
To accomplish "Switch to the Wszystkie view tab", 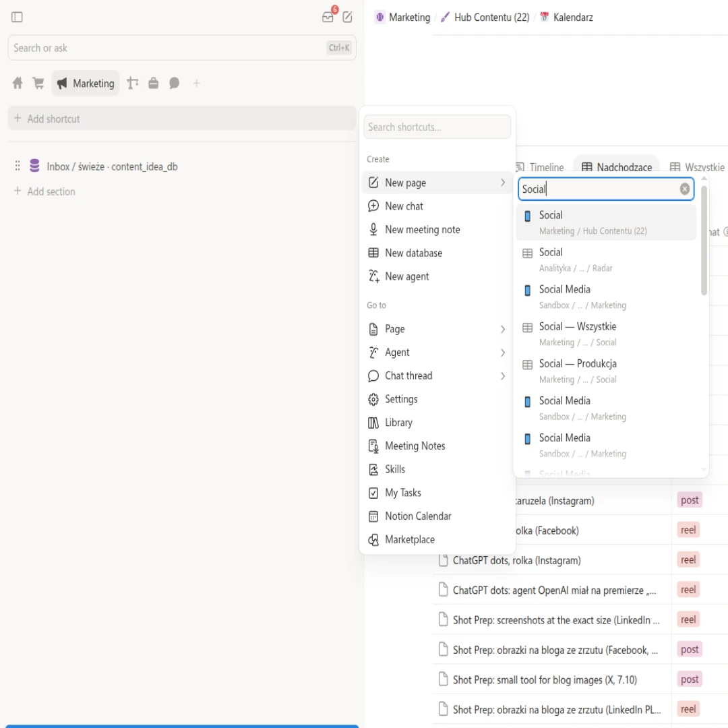I will pos(698,167).
